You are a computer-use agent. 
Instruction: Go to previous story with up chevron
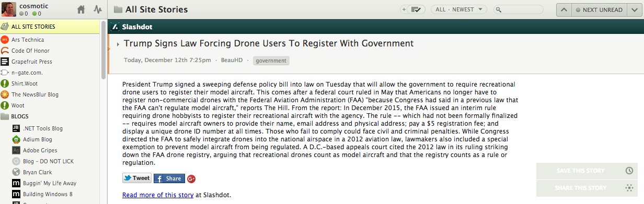[563, 9]
